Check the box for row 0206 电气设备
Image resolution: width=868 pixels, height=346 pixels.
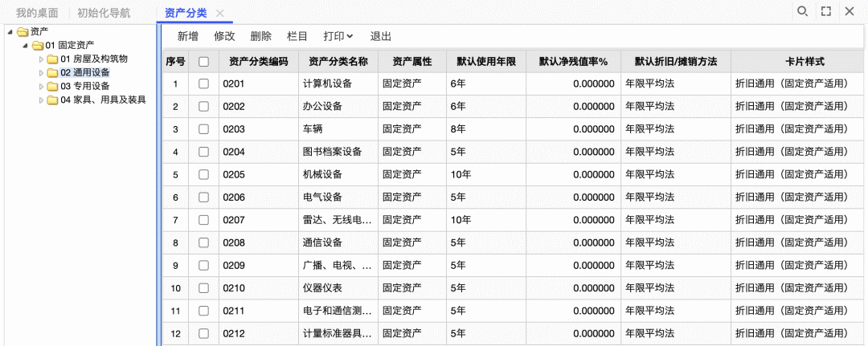pyautogui.click(x=203, y=197)
